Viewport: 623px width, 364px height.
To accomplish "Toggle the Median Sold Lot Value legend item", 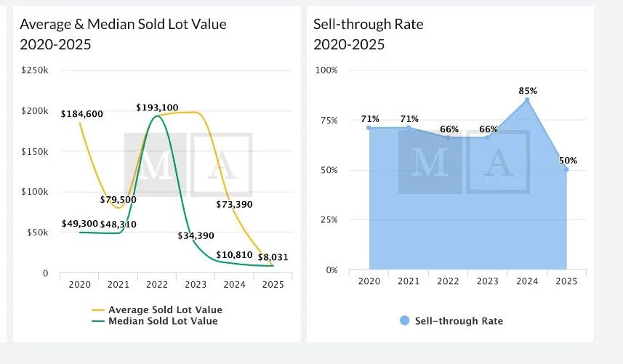I will (162, 320).
